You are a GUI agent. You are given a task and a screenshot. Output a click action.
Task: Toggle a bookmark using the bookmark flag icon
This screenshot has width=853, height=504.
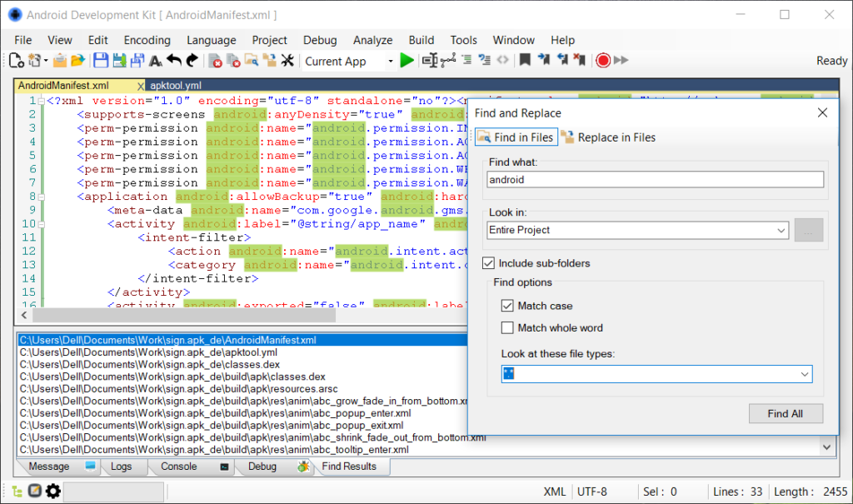pyautogui.click(x=526, y=60)
